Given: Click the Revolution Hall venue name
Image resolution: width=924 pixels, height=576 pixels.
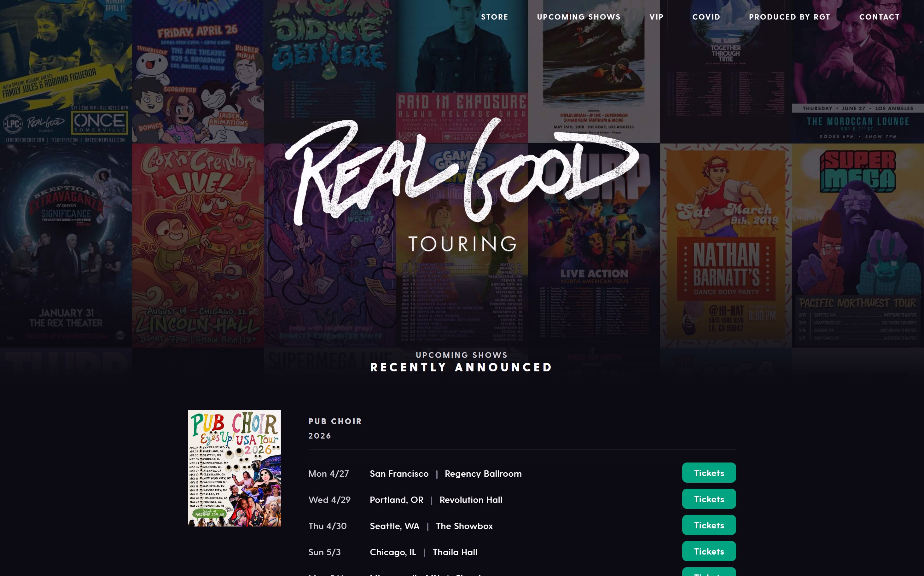Looking at the screenshot, I should [x=471, y=500].
